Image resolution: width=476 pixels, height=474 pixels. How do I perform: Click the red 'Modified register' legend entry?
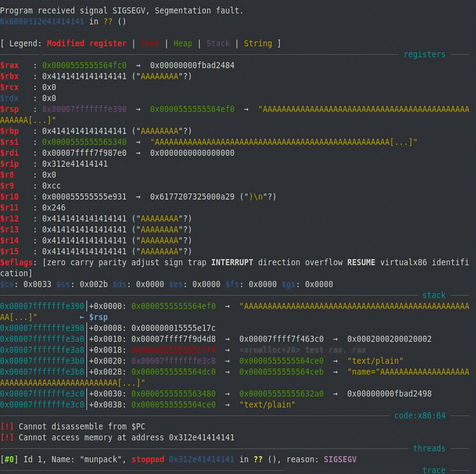pos(86,44)
